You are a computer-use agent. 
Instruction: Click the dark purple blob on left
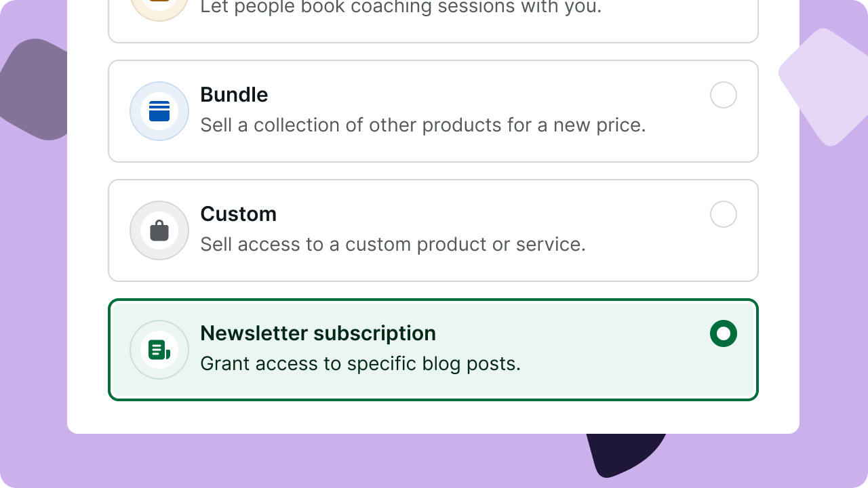point(34,89)
